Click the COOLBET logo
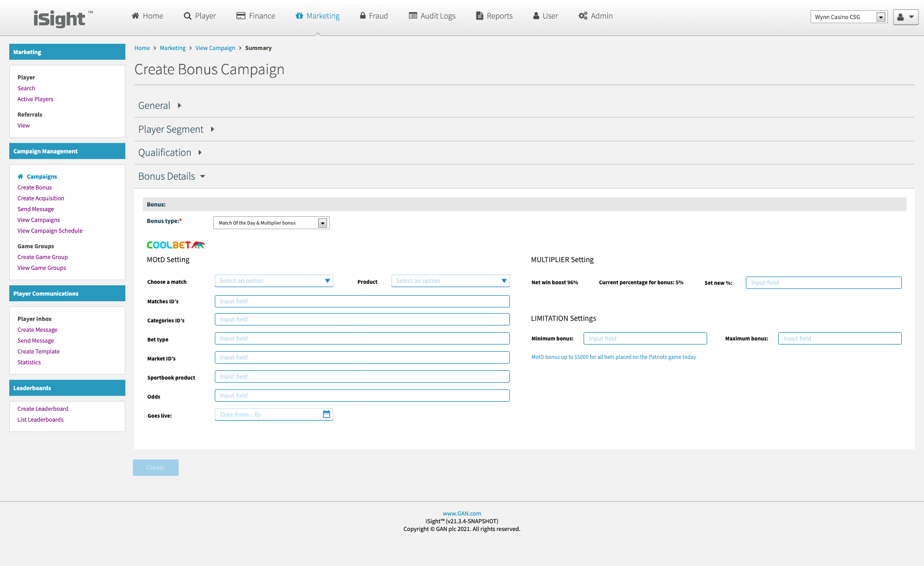Image resolution: width=924 pixels, height=566 pixels. click(x=176, y=245)
